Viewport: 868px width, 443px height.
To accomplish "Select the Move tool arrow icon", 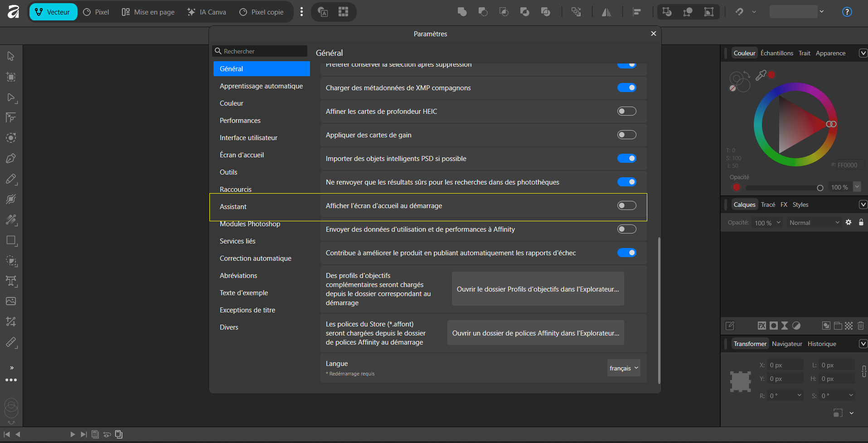I will 11,56.
